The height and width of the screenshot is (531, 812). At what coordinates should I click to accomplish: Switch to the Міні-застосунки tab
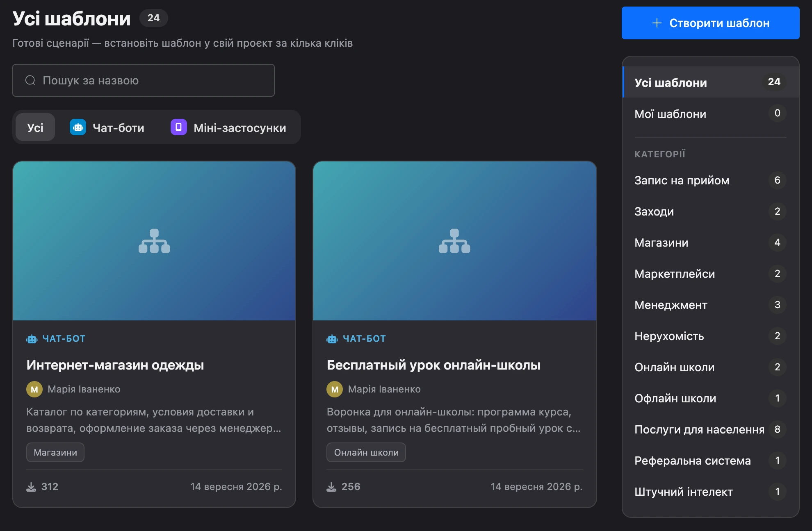[228, 127]
